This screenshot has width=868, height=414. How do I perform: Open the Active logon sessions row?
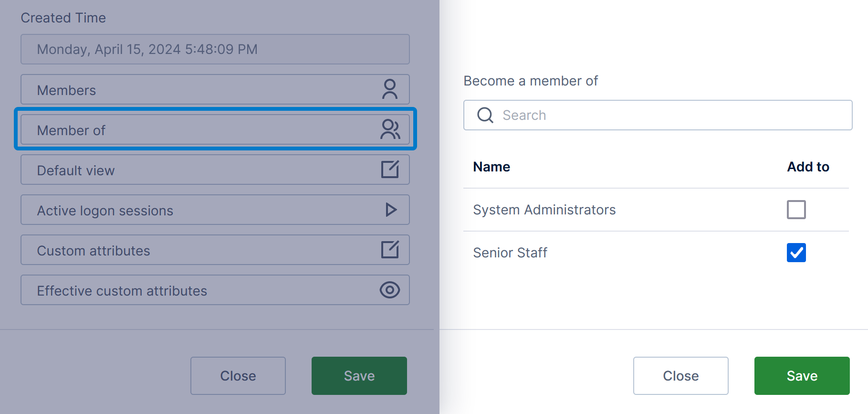point(215,210)
